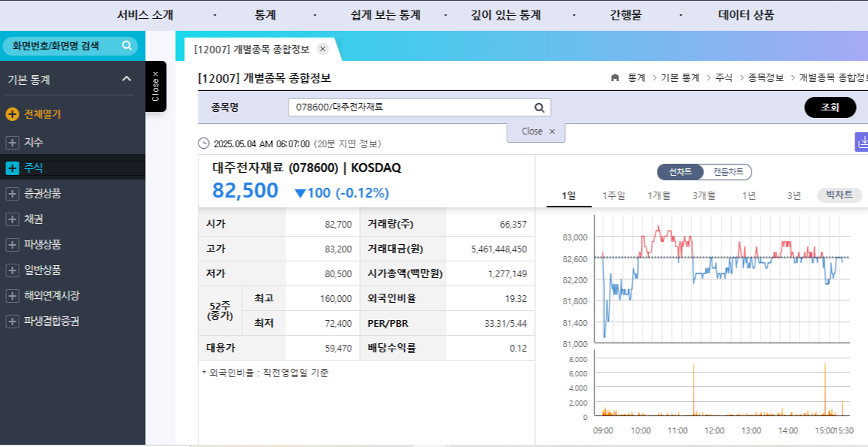
Task: Click the 시가총액 value 1,277,149
Action: (x=507, y=274)
